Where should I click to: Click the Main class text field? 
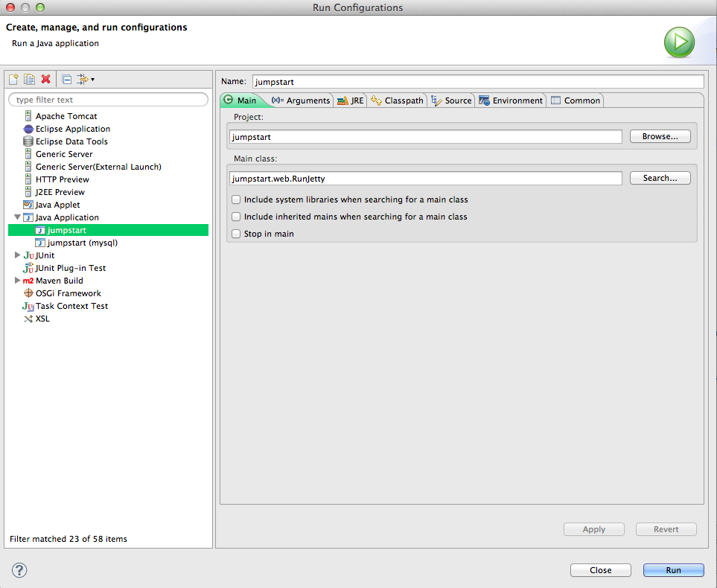point(426,179)
